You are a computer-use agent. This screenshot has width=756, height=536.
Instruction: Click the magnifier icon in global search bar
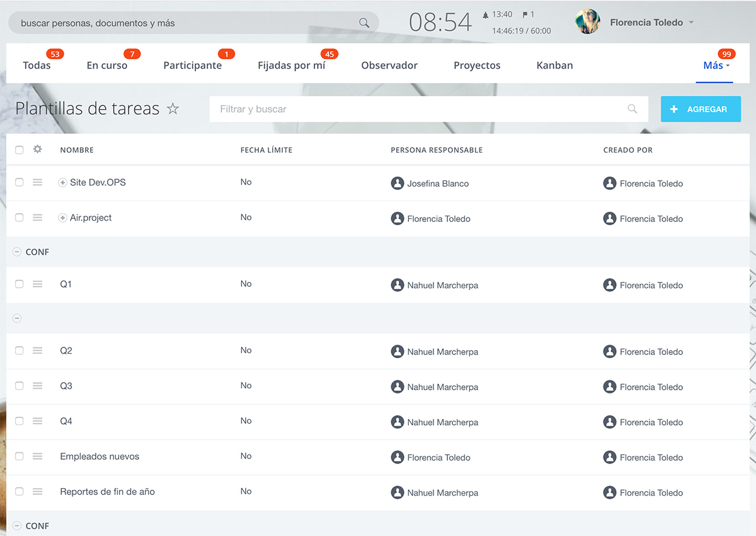click(x=364, y=23)
